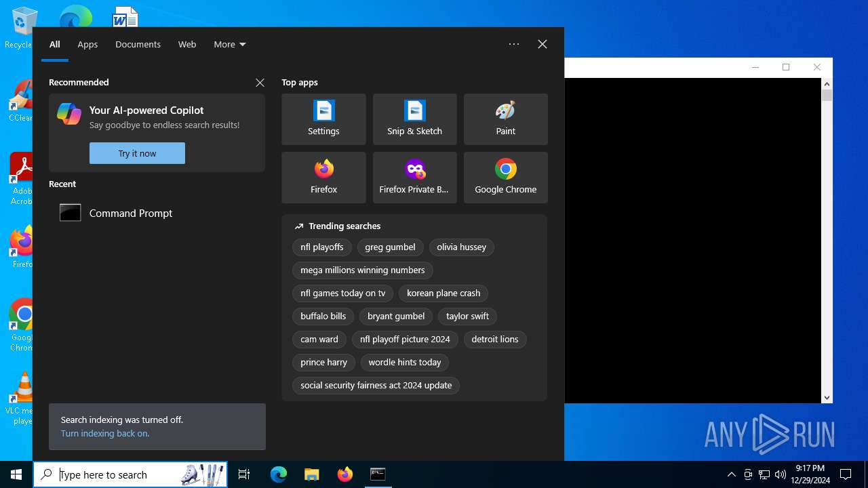Maximize the background console window
868x488 pixels.
[786, 67]
